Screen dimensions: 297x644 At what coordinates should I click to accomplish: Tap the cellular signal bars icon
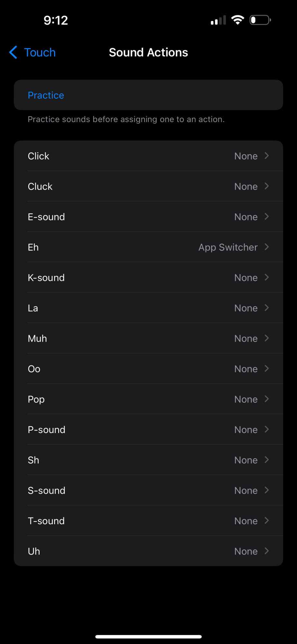(x=218, y=21)
